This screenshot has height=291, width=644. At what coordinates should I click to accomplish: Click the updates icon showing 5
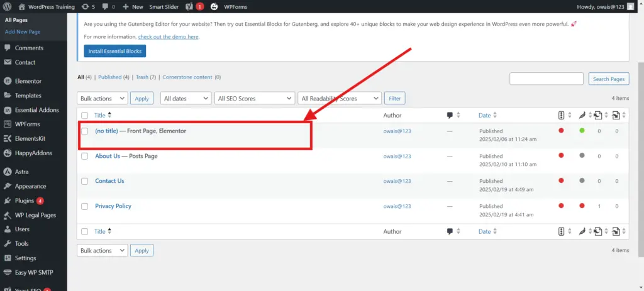pyautogui.click(x=88, y=6)
